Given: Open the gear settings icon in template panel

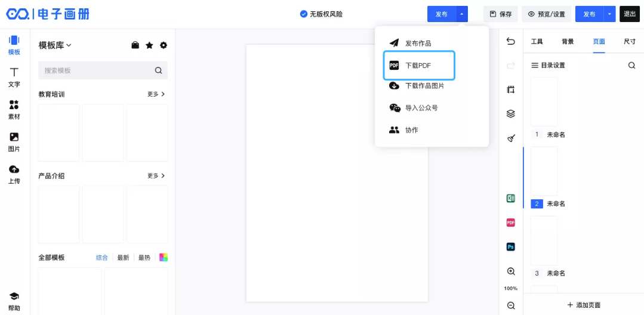Looking at the screenshot, I should [x=164, y=45].
